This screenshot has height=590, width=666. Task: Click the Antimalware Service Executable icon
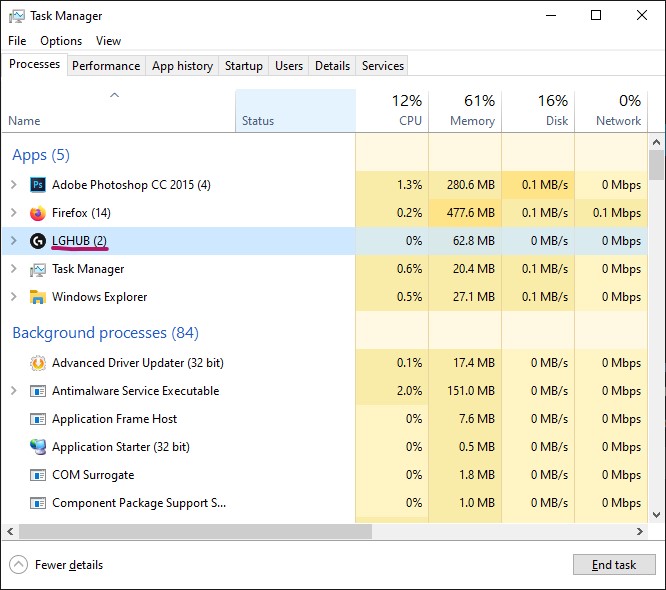pos(38,391)
